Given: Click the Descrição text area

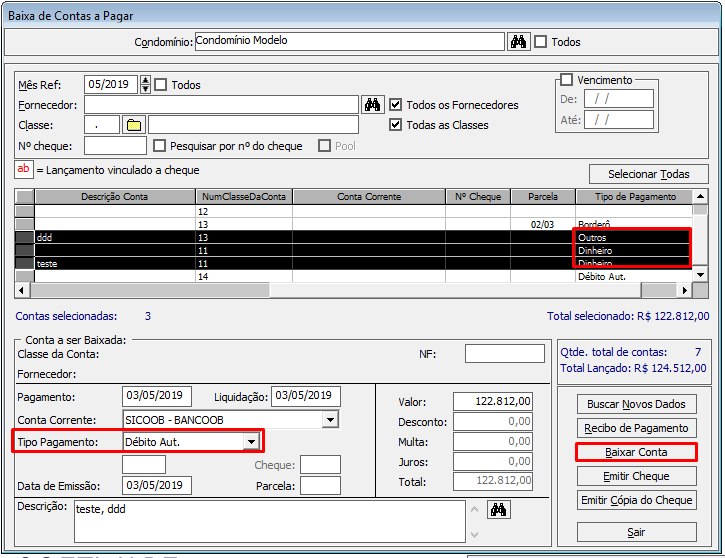Looking at the screenshot, I should click(270, 521).
